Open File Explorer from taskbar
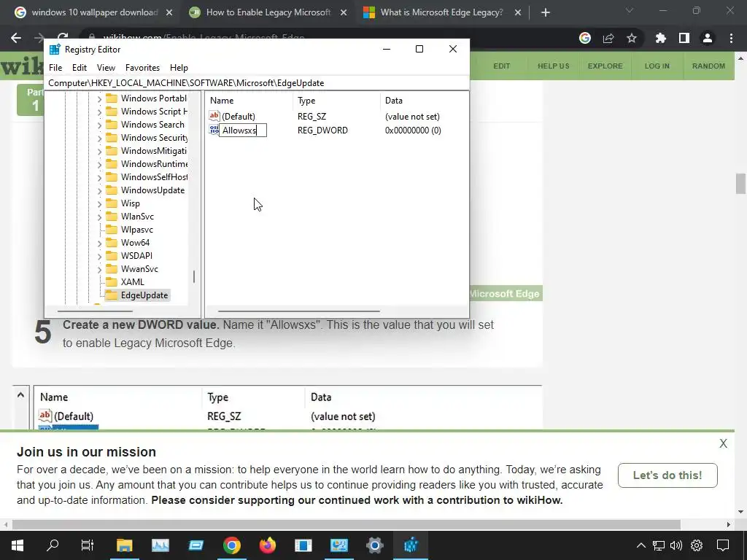Screen dimensions: 747x560 [x=124, y=545]
